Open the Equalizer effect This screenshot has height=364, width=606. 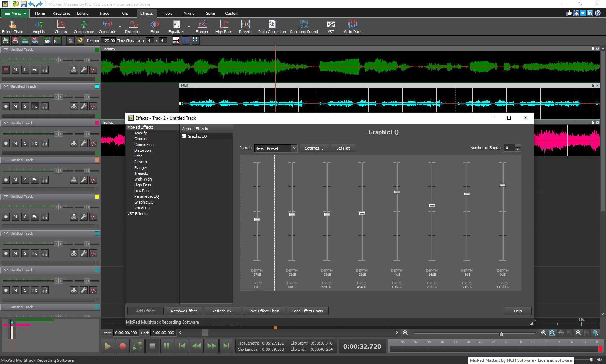[x=176, y=25]
